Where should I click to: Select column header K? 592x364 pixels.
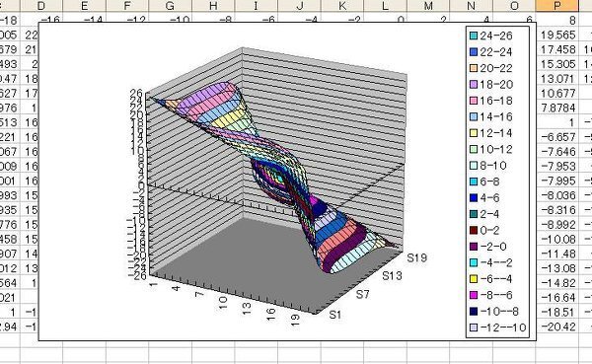coord(342,5)
